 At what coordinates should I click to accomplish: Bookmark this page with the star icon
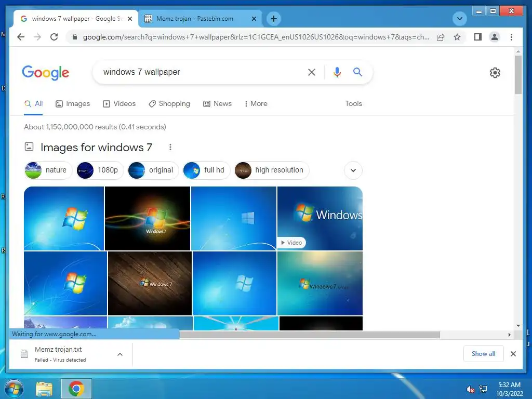pyautogui.click(x=457, y=37)
